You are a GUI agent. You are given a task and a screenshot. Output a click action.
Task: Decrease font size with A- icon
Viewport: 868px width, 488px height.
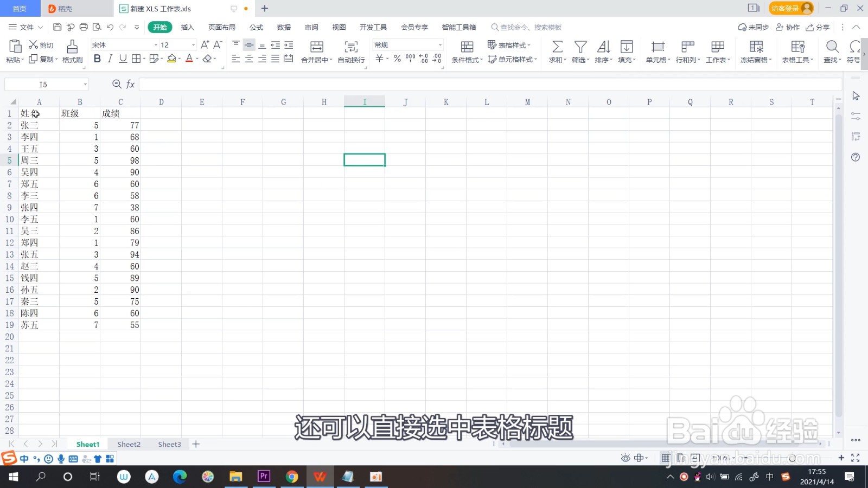click(218, 45)
